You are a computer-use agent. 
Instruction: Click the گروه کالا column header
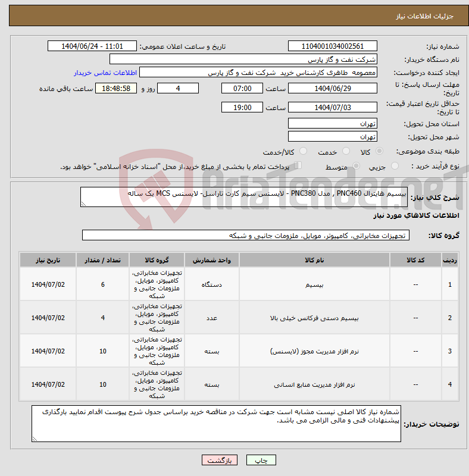157,260
